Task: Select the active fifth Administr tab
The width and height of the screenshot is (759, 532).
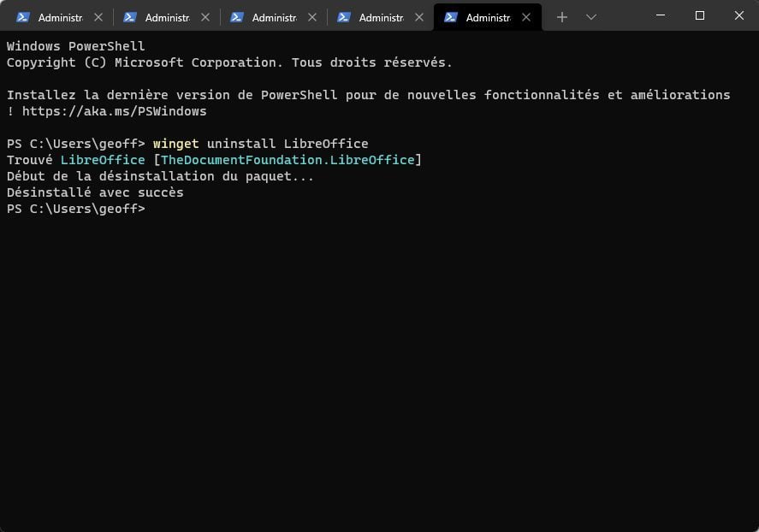Action: tap(488, 17)
